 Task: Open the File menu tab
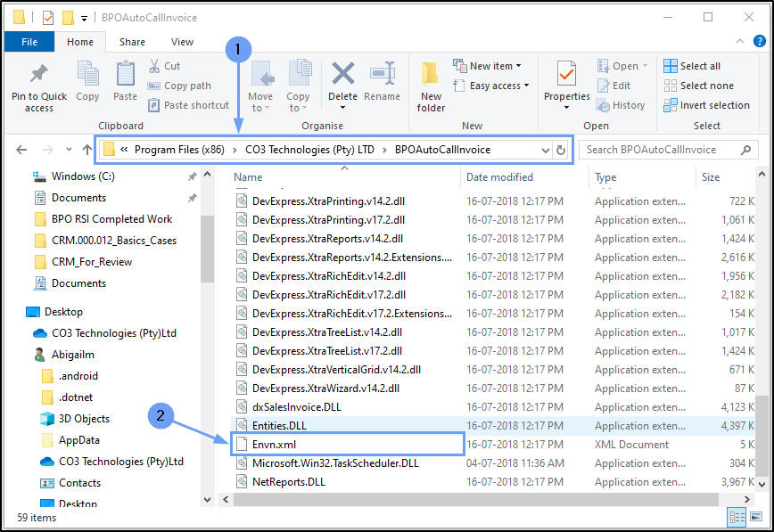pyautogui.click(x=29, y=42)
